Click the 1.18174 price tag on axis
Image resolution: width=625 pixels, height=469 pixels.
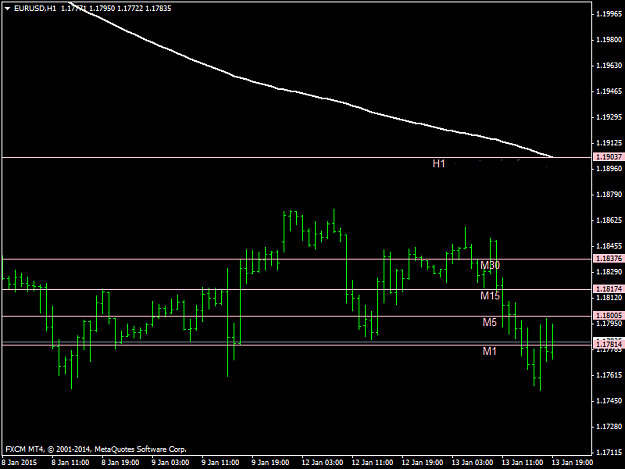[609, 289]
